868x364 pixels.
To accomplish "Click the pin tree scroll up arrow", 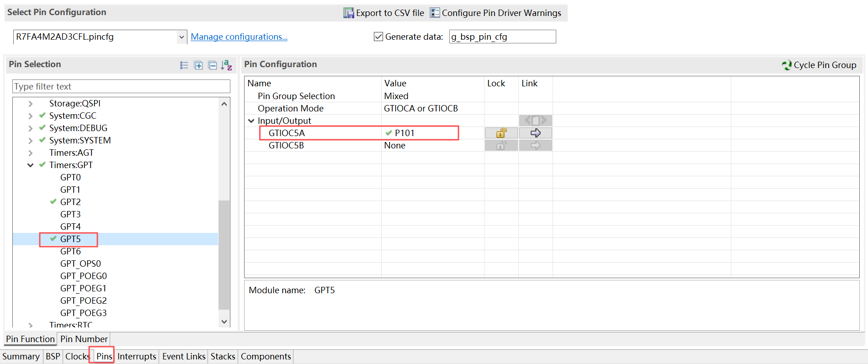I will click(x=224, y=104).
